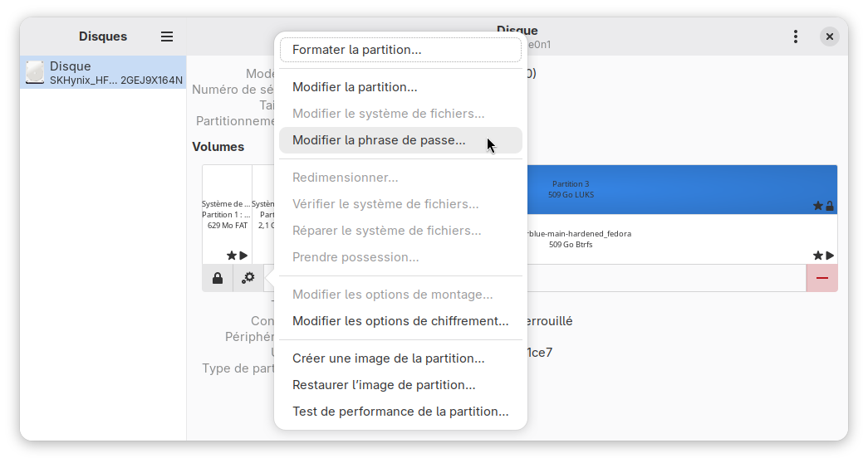Viewport: 868px width, 463px height.
Task: Select the Partition 3 509 Go LUKS block
Action: [x=682, y=190]
